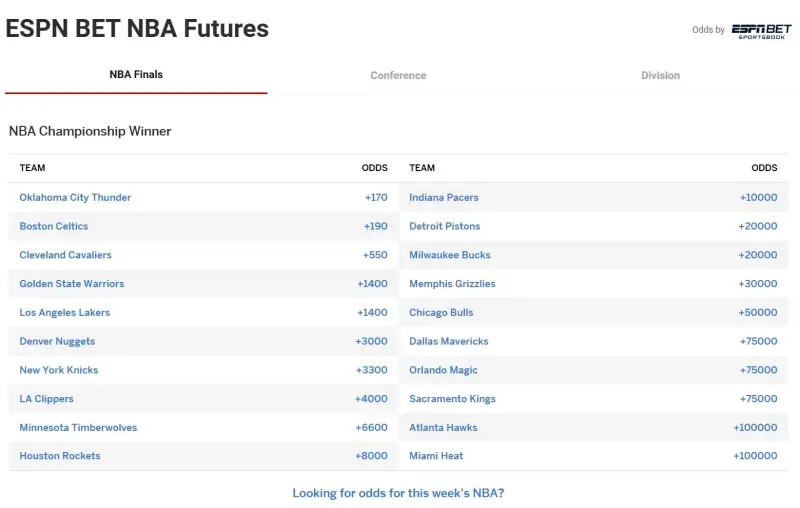This screenshot has height=508, width=800.
Task: Visit the LA Clippers link
Action: [46, 399]
